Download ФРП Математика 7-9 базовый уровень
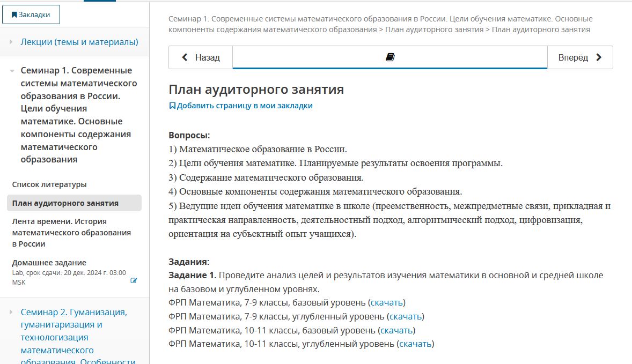632x364 pixels. click(x=387, y=302)
